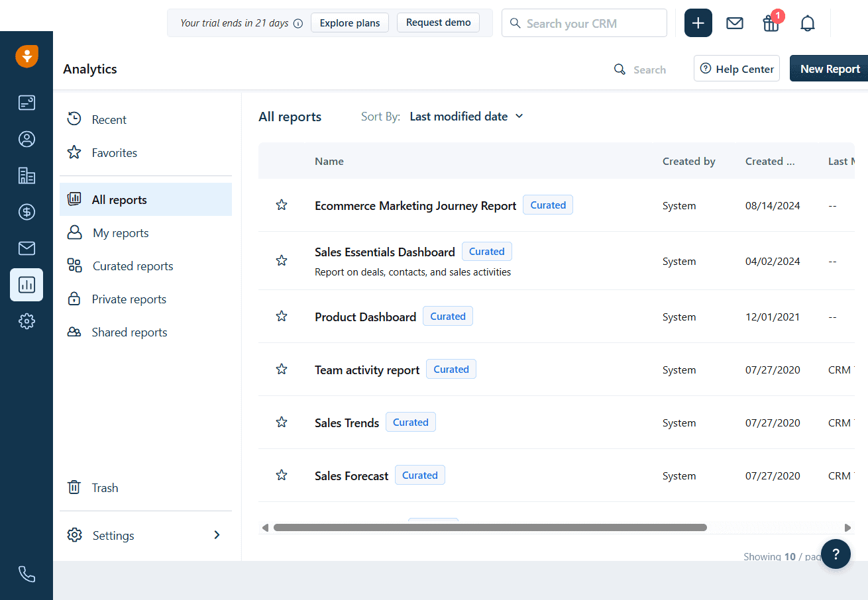868x600 pixels.
Task: Open the Deals dollar icon in sidebar
Action: [27, 212]
